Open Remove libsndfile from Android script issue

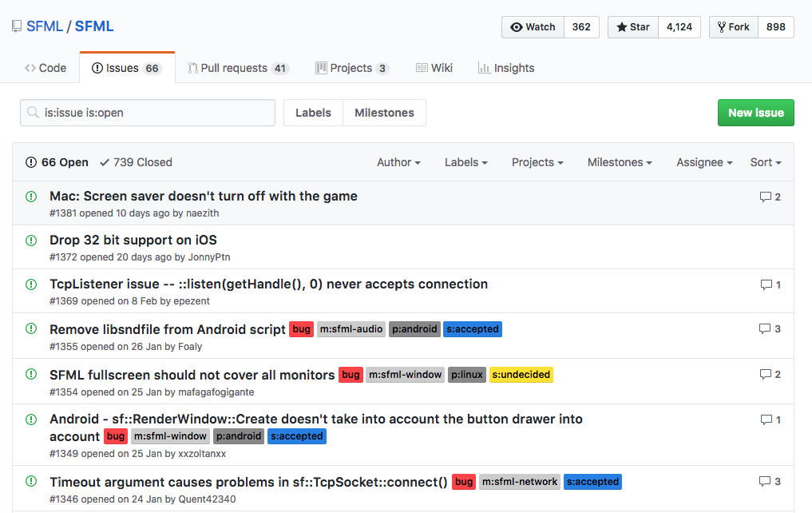167,329
